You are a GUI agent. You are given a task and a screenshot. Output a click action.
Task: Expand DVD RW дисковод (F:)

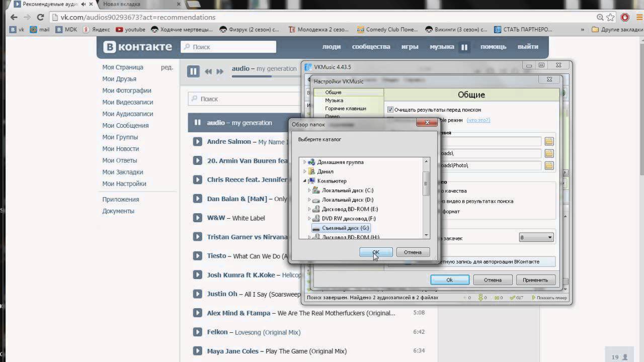[309, 219]
